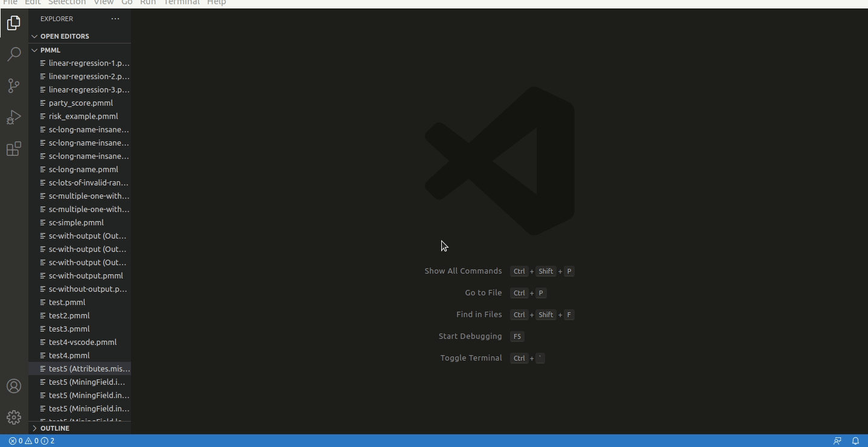Select the Explorer icon in the activity bar
The image size is (868, 447).
point(13,23)
